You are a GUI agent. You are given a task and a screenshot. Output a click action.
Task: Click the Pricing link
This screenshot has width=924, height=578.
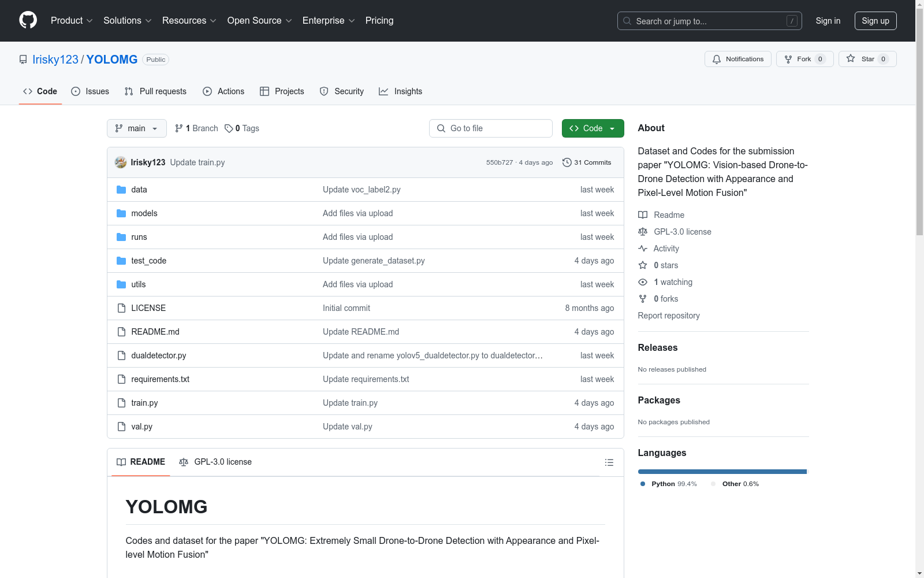pyautogui.click(x=379, y=20)
